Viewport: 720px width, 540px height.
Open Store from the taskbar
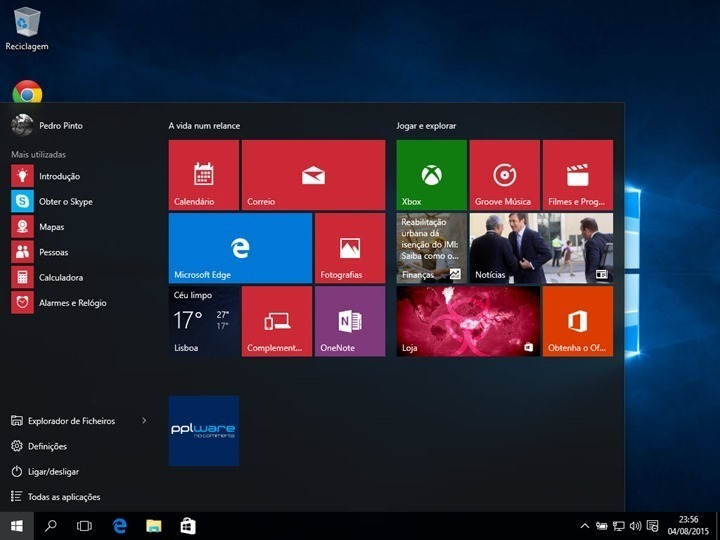pyautogui.click(x=188, y=526)
